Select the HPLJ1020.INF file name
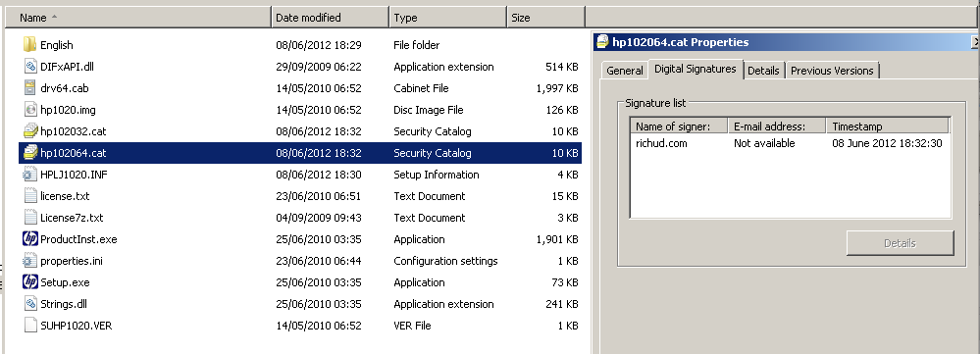 pyautogui.click(x=74, y=175)
